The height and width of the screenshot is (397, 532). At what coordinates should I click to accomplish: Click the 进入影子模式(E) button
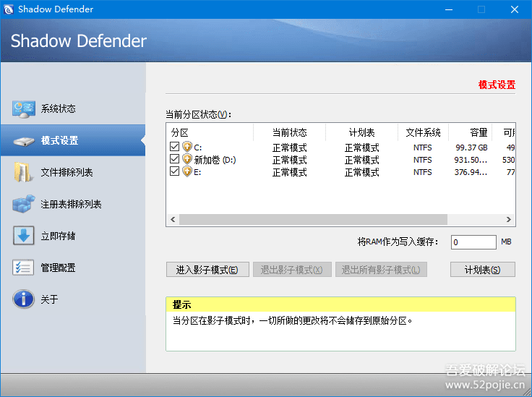pyautogui.click(x=207, y=270)
